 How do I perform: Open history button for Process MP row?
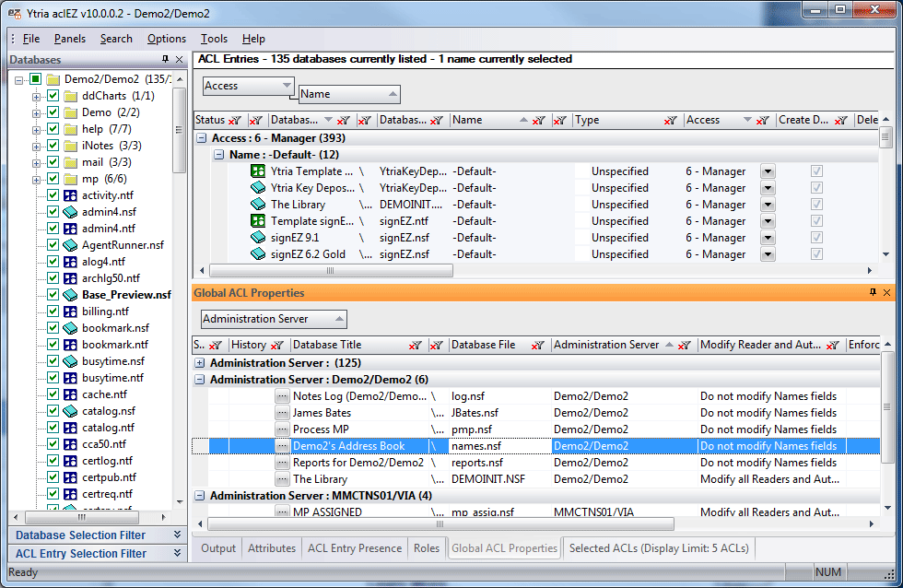pyautogui.click(x=282, y=429)
